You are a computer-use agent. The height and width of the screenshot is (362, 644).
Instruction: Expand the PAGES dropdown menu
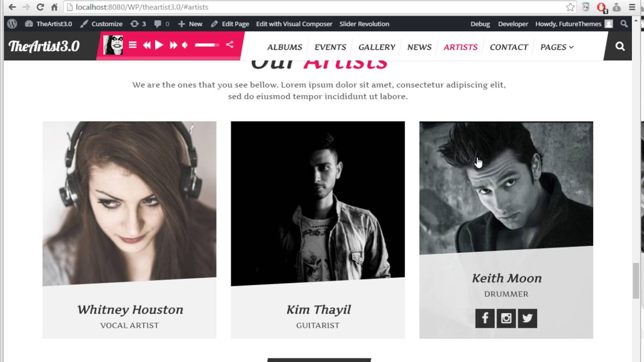coord(557,47)
